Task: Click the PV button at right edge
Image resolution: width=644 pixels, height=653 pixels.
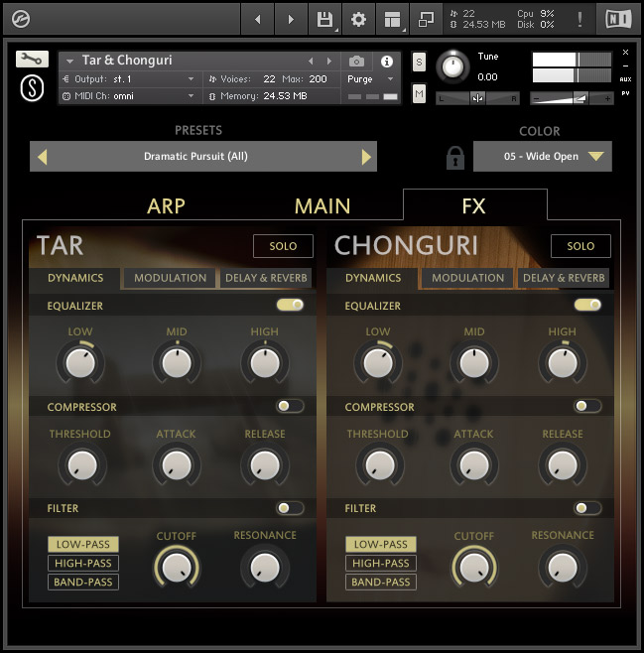Action: [x=625, y=93]
